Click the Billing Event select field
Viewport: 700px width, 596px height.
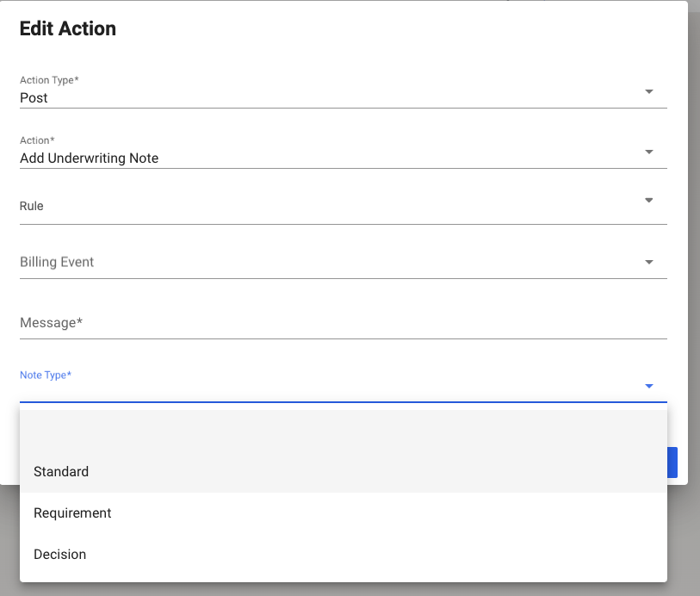tap(327, 263)
